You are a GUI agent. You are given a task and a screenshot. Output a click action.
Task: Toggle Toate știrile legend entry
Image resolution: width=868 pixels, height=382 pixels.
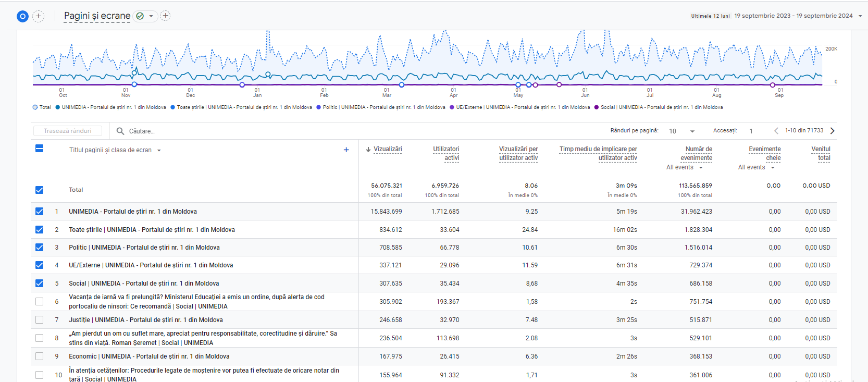tap(241, 107)
